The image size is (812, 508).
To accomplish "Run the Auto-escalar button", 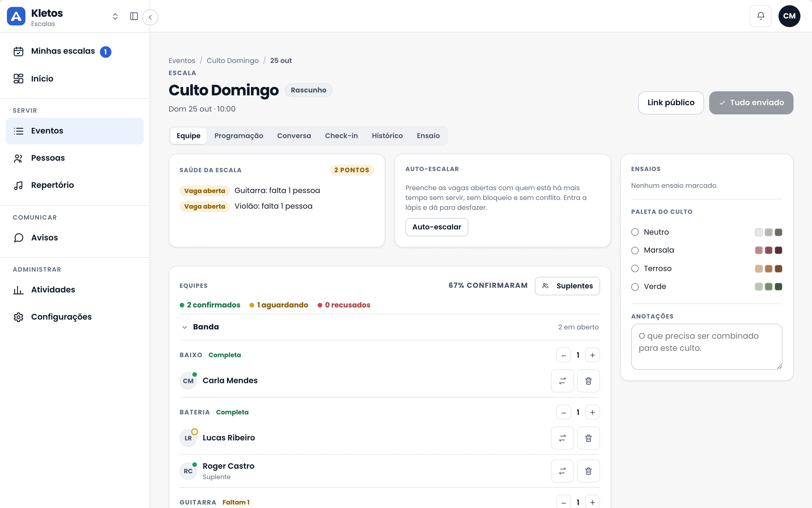I will (436, 227).
